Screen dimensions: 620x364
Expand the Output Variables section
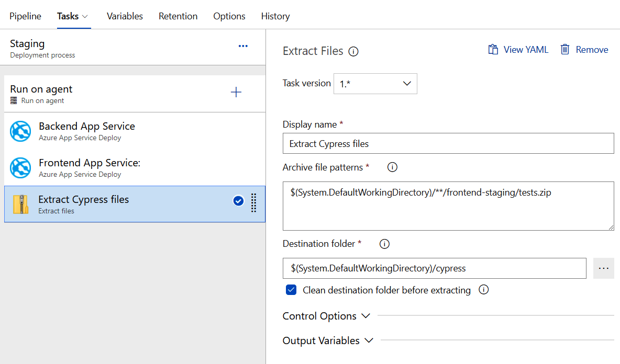click(328, 340)
